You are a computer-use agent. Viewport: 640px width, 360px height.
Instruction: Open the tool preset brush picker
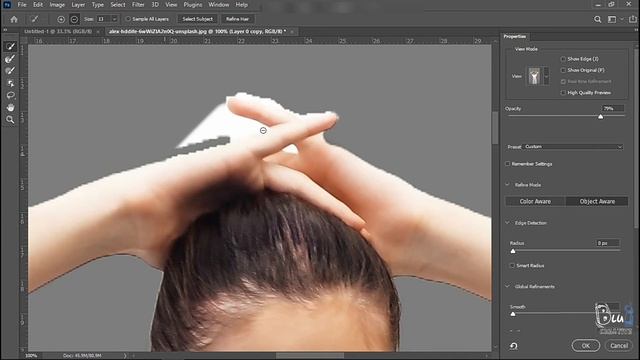pyautogui.click(x=35, y=19)
